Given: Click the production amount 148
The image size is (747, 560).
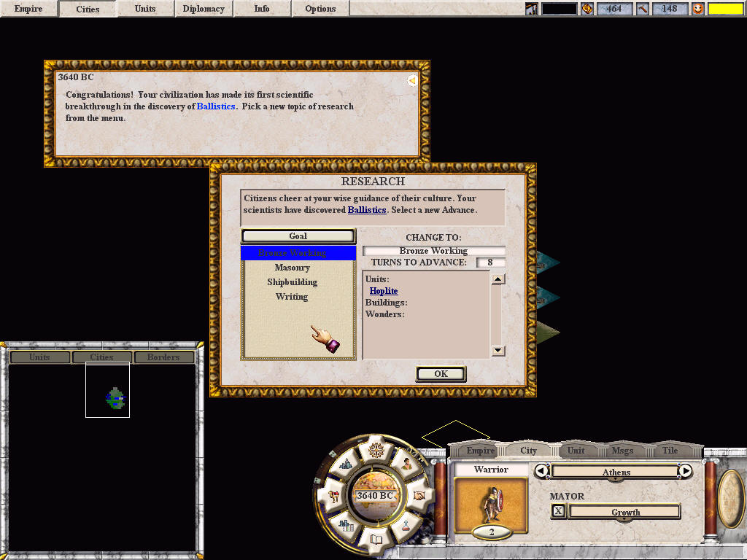Looking at the screenshot, I should coord(670,9).
